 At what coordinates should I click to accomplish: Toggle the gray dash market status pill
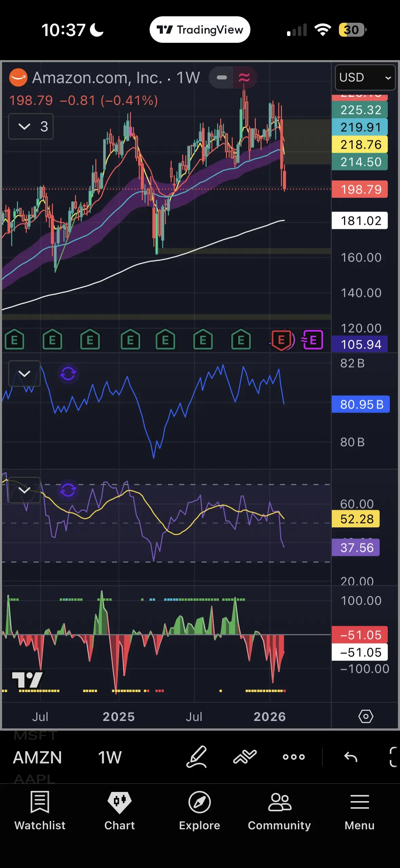221,77
